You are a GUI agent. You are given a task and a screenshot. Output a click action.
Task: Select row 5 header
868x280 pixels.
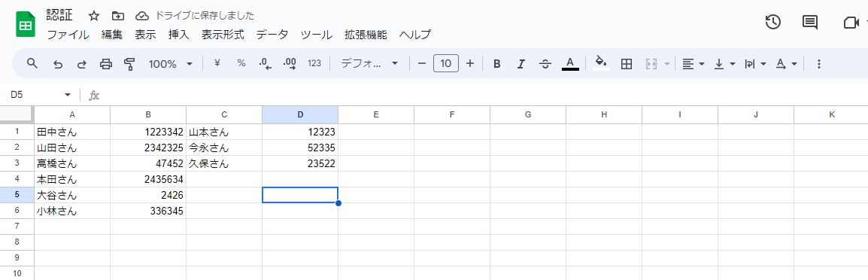pyautogui.click(x=17, y=195)
